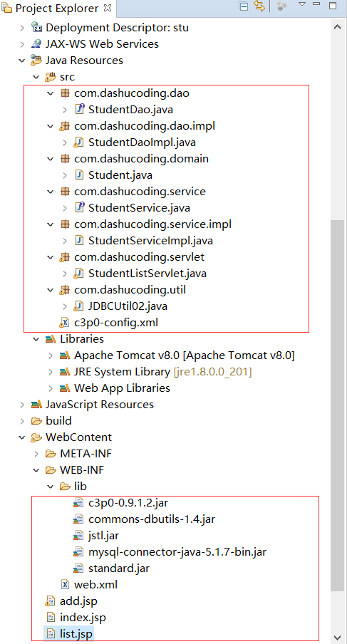
Task: Close the Project Explorer tab
Action: click(108, 7)
